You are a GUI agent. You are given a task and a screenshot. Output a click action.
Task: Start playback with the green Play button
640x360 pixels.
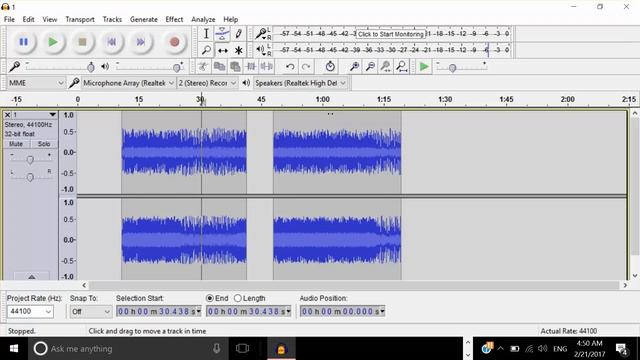(x=53, y=42)
